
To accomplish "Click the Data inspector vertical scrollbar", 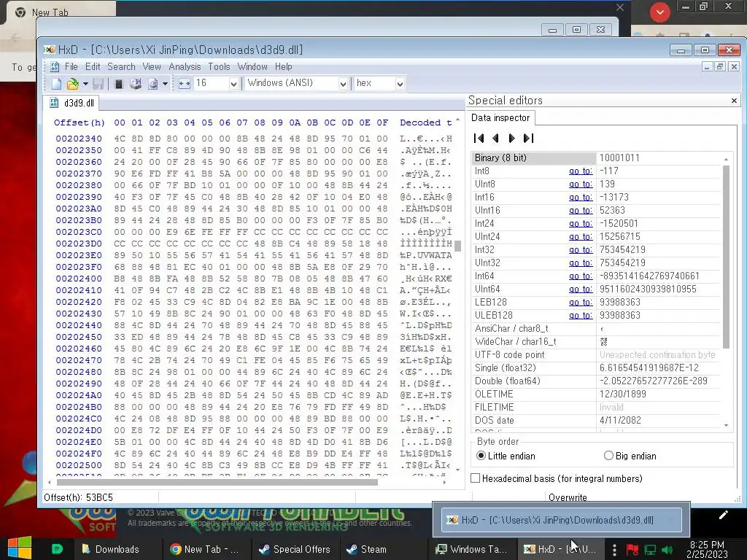I will [726, 257].
